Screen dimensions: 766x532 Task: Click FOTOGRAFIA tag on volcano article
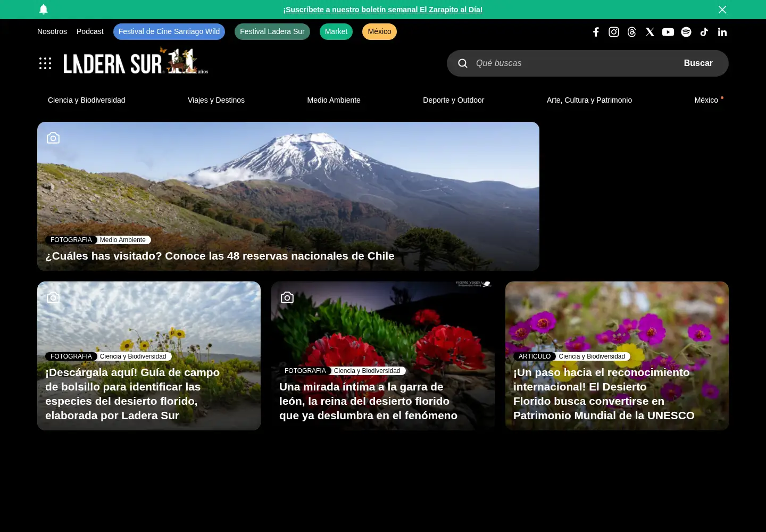pyautogui.click(x=71, y=240)
